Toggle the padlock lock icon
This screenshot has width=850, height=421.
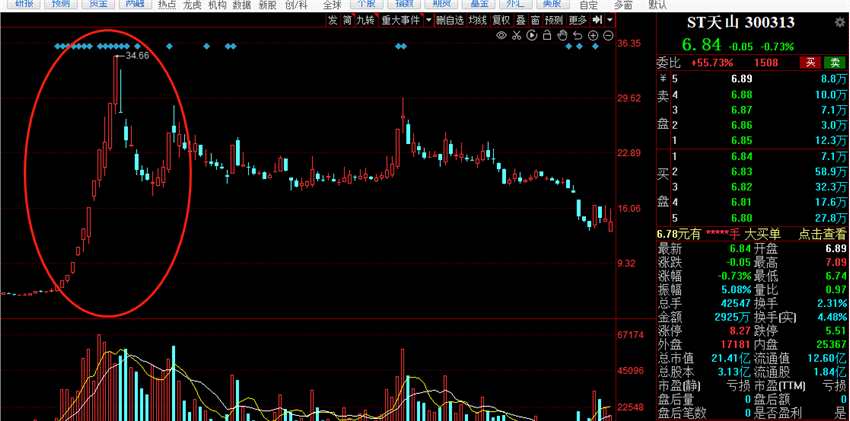tap(547, 36)
